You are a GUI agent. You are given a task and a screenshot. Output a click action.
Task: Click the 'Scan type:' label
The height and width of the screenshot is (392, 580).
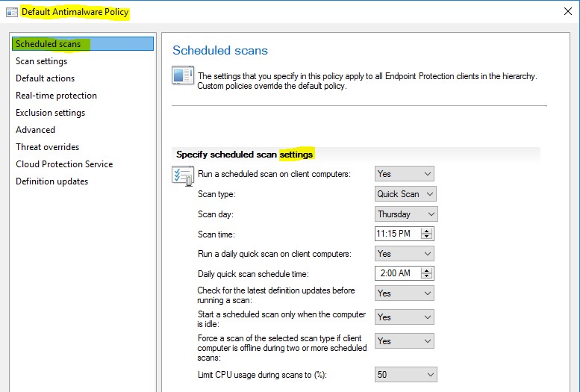pos(216,194)
